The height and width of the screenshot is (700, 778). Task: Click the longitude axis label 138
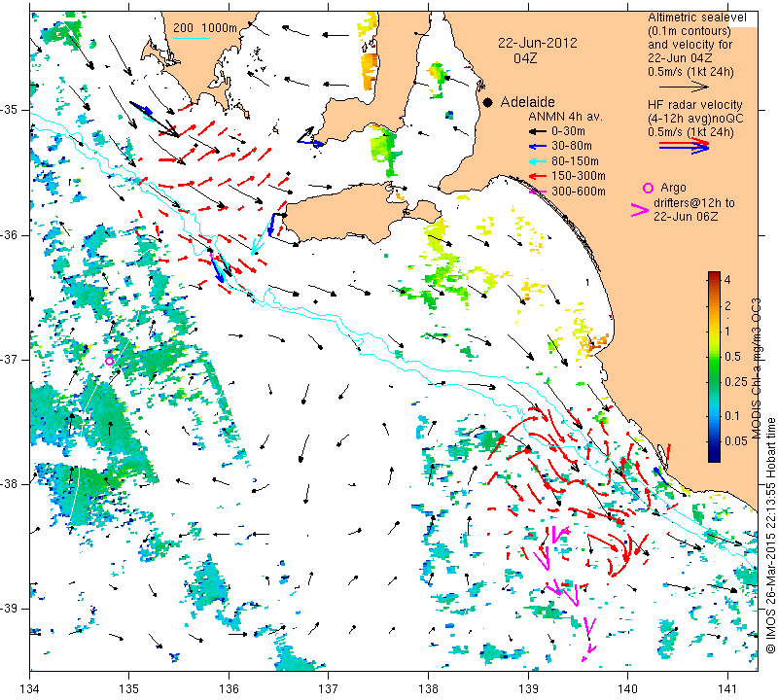pyautogui.click(x=428, y=689)
